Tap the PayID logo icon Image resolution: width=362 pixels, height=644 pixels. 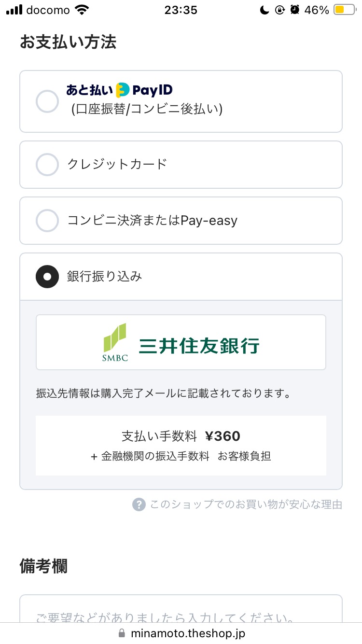(x=123, y=90)
